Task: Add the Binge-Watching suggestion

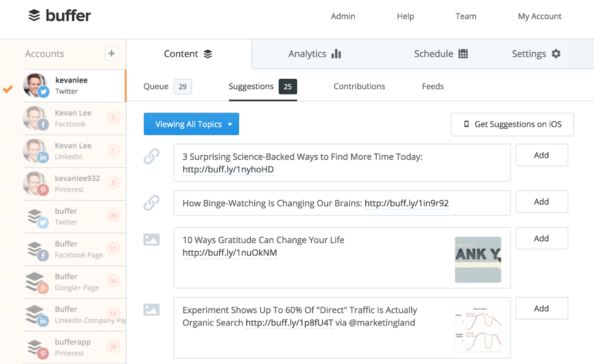Action: (541, 201)
